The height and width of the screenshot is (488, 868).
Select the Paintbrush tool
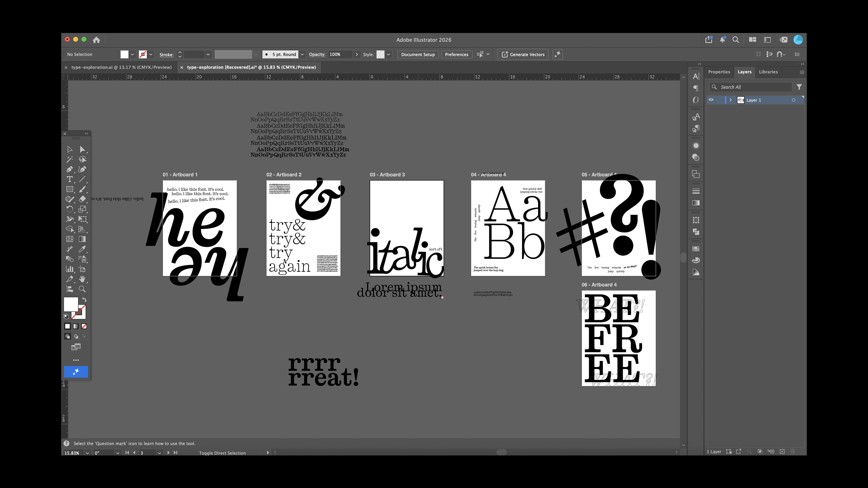(82, 189)
